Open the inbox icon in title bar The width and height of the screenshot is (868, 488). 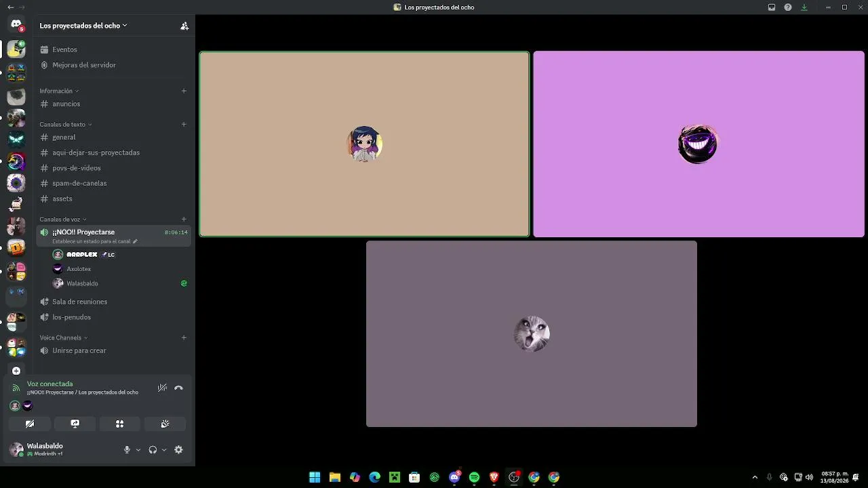772,7
